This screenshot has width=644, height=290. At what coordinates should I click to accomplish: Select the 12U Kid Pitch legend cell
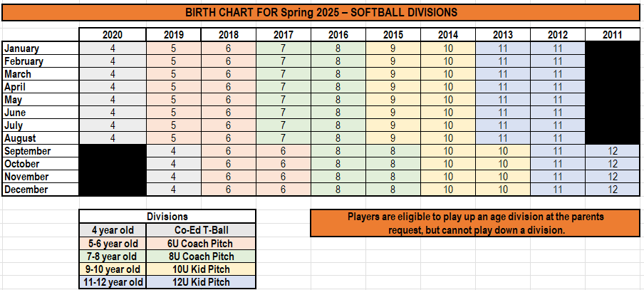201,282
